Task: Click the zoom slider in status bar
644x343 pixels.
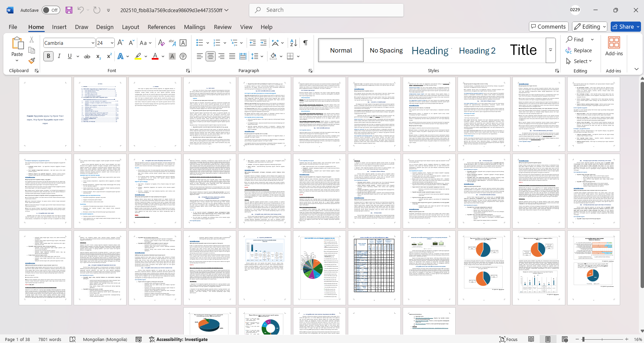Action: (602, 339)
